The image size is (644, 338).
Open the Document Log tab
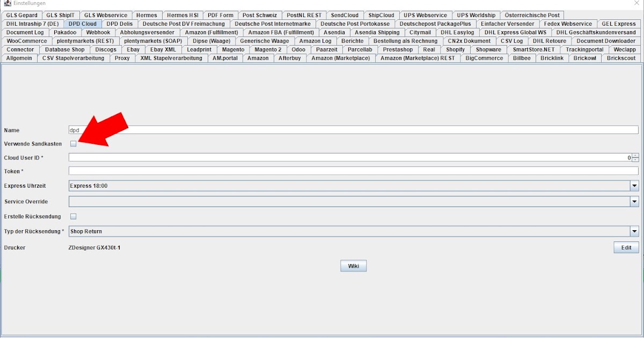click(x=25, y=32)
